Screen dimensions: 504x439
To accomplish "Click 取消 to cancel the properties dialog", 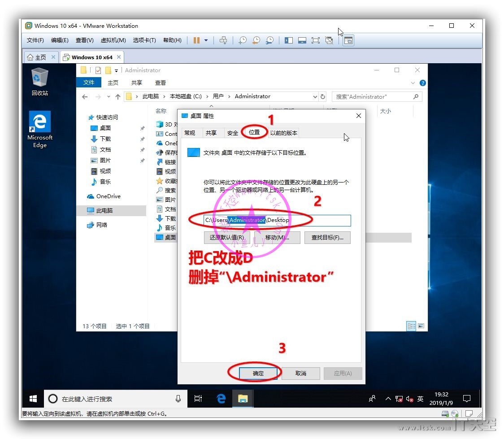I will click(x=300, y=374).
